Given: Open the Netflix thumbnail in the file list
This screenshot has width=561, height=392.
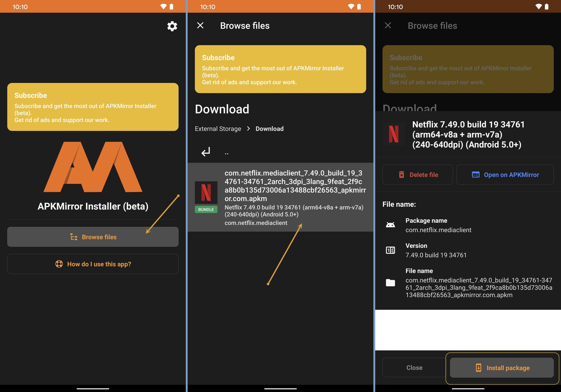Looking at the screenshot, I should (206, 192).
